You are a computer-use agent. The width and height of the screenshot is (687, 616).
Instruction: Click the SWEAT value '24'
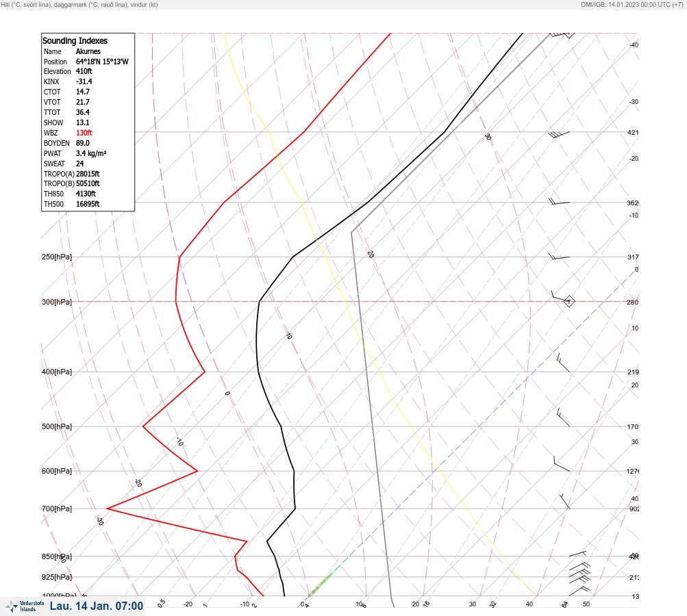(x=79, y=164)
